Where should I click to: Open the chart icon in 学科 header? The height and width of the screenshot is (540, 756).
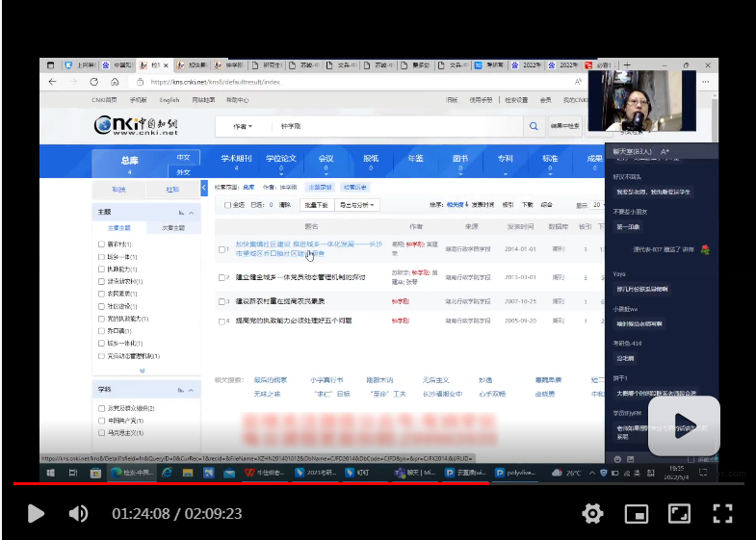(181, 390)
